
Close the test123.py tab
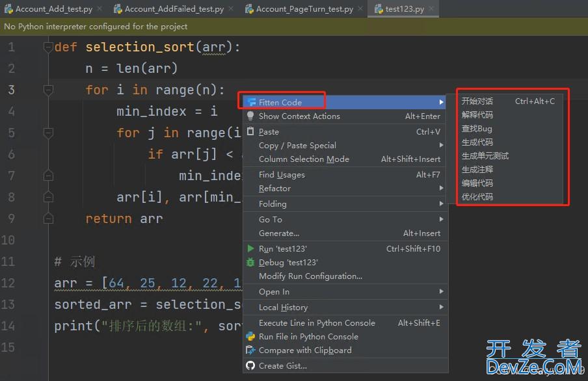[x=431, y=8]
